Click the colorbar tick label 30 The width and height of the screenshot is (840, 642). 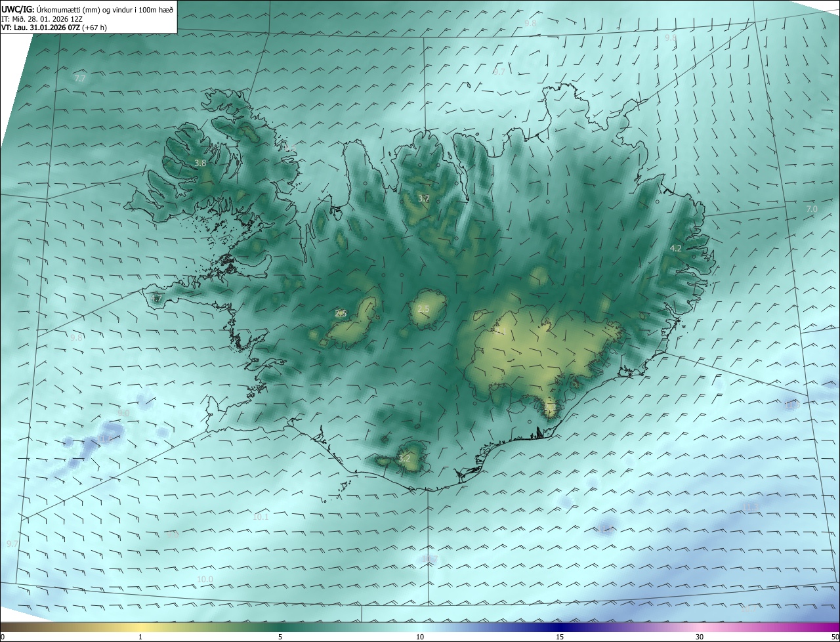click(x=699, y=637)
